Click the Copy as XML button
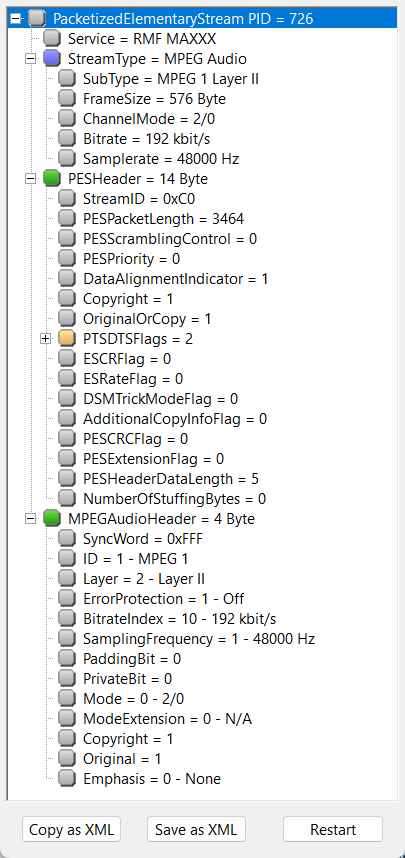This screenshot has height=858, width=405. [71, 829]
